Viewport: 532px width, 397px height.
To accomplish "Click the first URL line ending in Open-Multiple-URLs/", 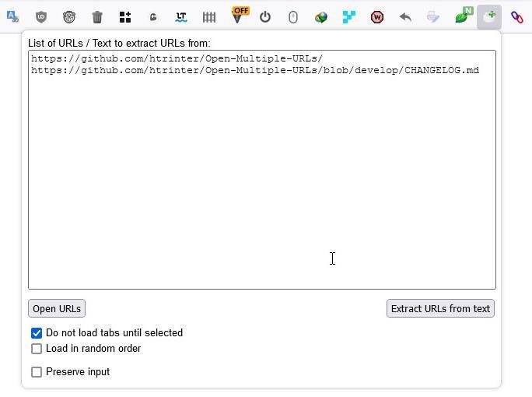I will tap(177, 58).
